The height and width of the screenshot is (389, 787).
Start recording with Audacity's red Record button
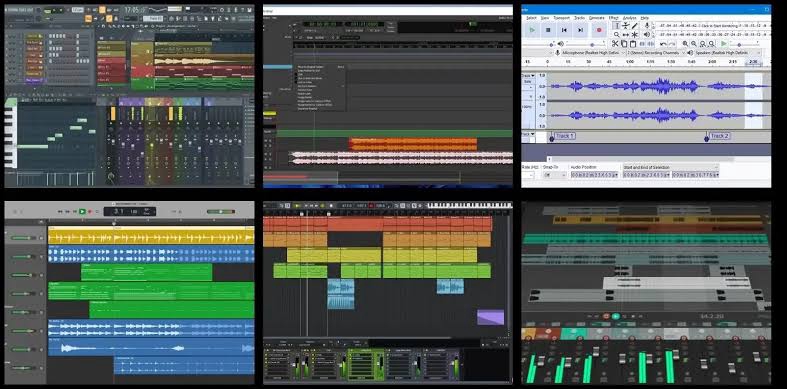click(x=599, y=30)
